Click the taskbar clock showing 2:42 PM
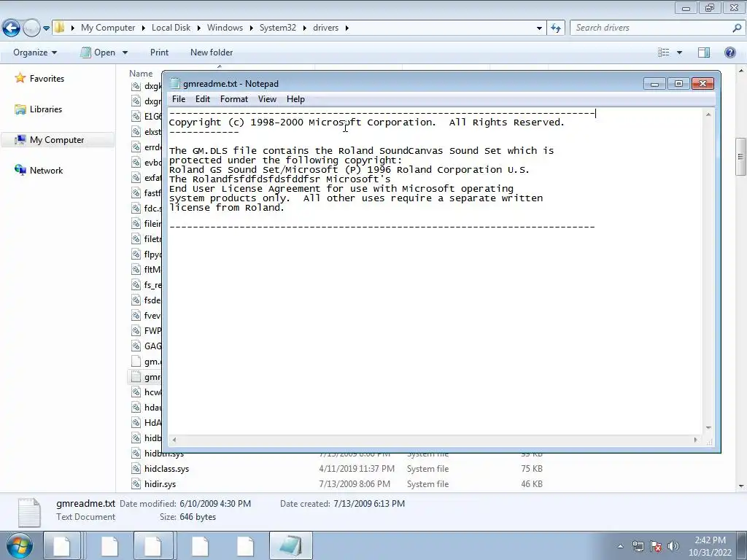 710,546
